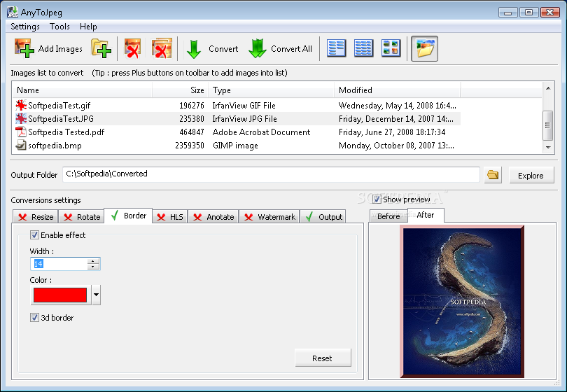Increase border width with up spinner
The height and width of the screenshot is (392, 567).
pos(93,260)
